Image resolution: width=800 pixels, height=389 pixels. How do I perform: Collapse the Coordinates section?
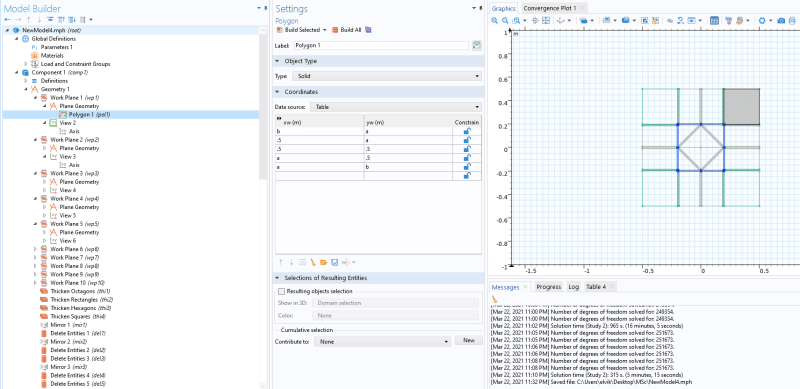[278, 92]
